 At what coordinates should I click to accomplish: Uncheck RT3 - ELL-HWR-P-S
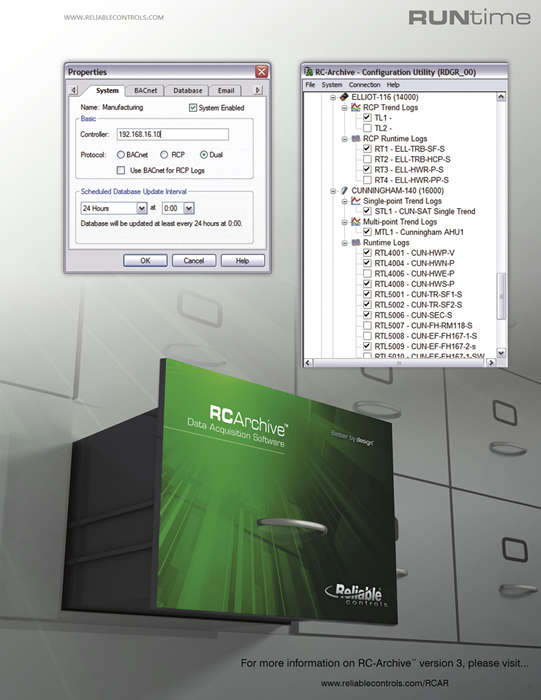367,170
